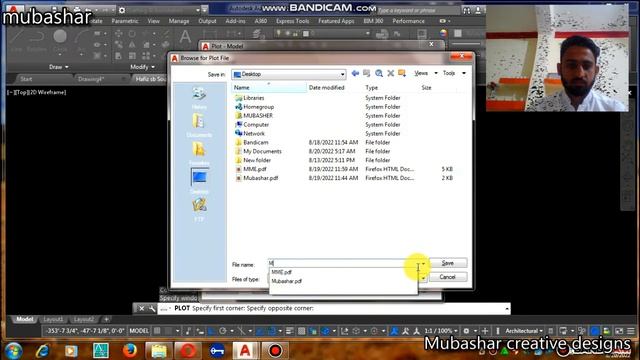Sort by the Name column header
This screenshot has height=360, width=640.
coord(269,87)
